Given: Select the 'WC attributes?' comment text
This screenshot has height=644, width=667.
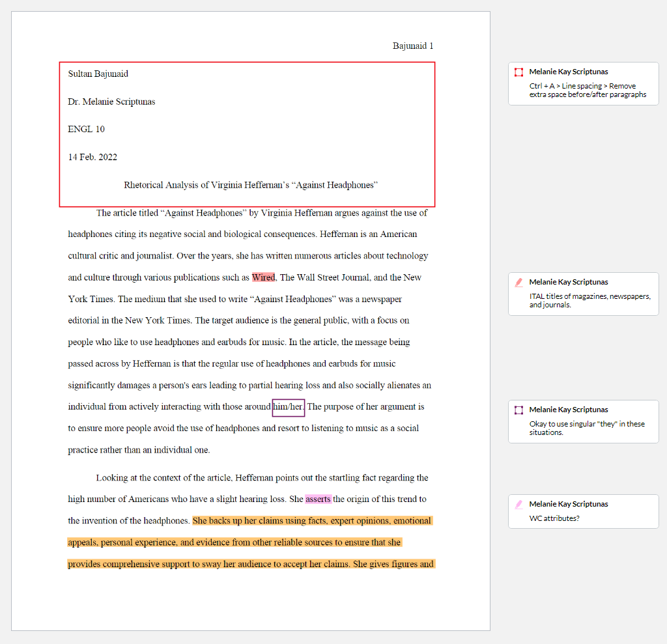Looking at the screenshot, I should point(554,518).
